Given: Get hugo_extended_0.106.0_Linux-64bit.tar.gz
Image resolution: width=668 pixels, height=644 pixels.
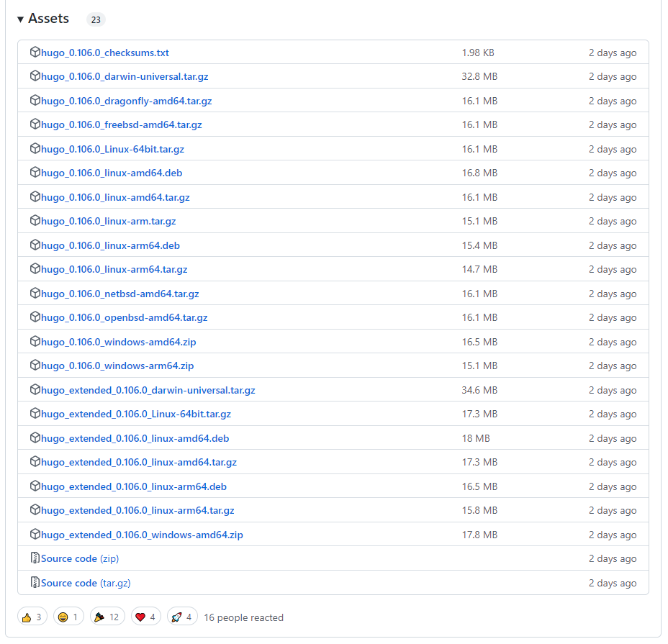Looking at the screenshot, I should tap(136, 414).
